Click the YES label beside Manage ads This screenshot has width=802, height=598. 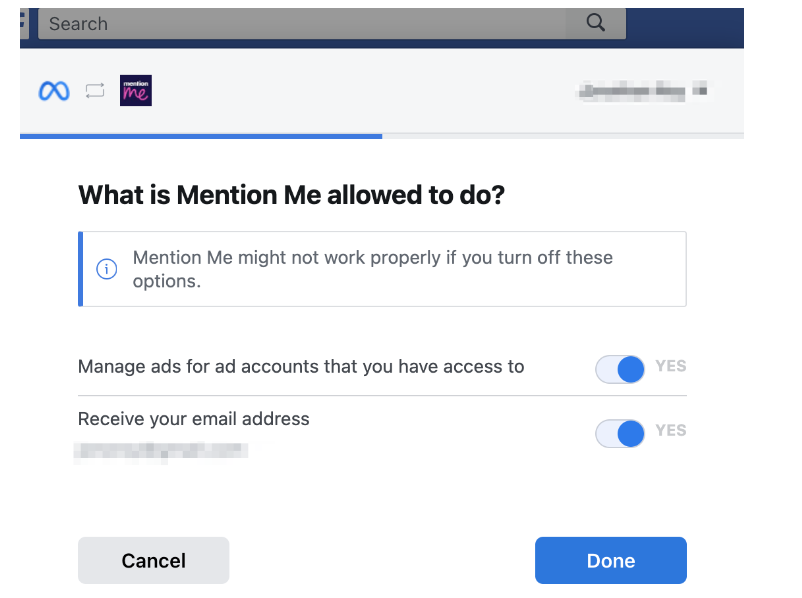tap(671, 366)
